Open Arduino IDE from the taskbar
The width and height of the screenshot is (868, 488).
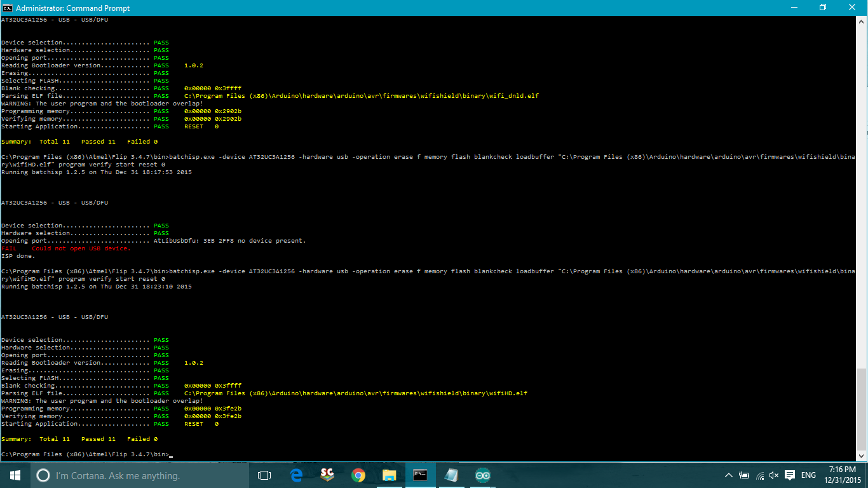tap(482, 475)
